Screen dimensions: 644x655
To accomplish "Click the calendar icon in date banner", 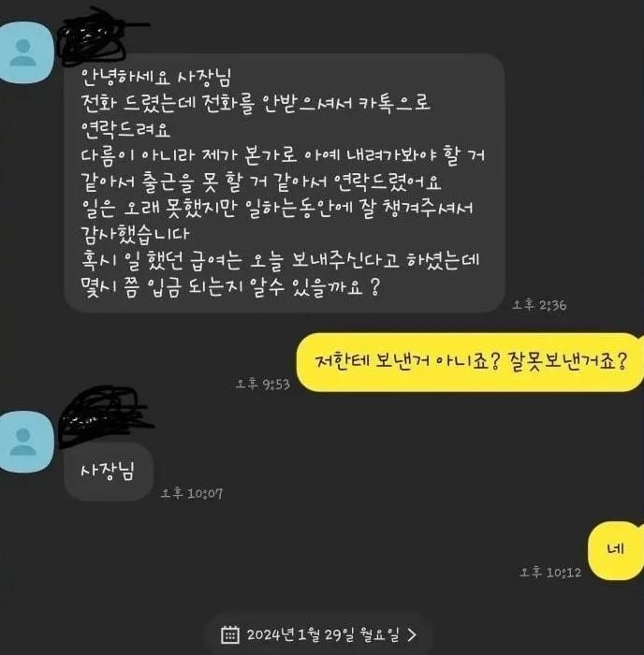I will 230,635.
